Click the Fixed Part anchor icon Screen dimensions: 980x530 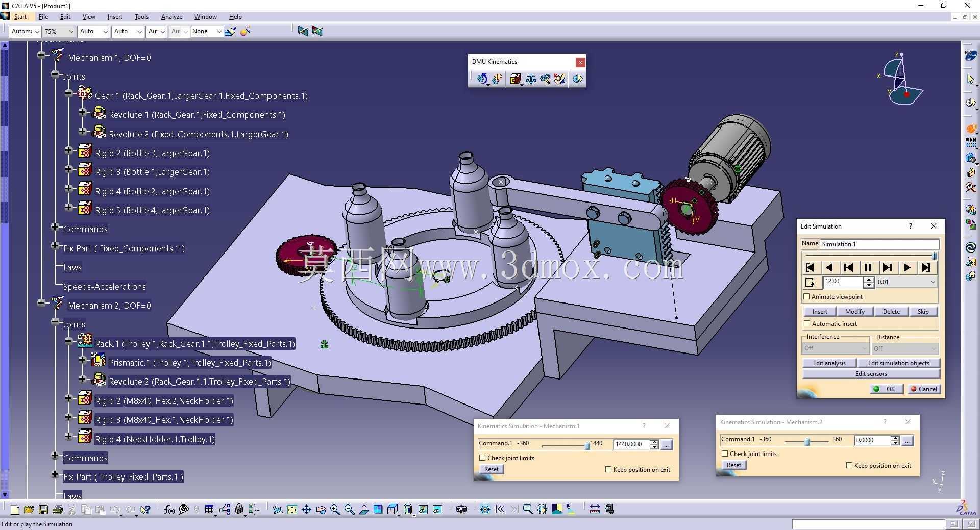point(531,79)
